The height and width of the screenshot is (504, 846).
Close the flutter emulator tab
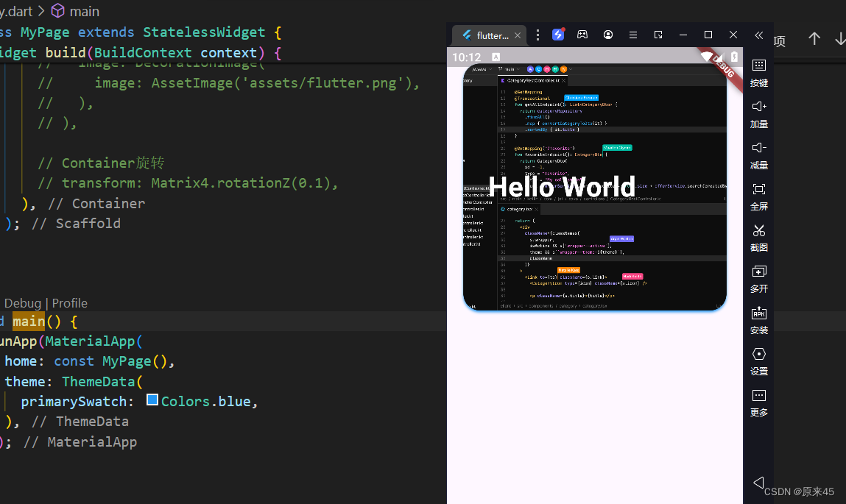point(518,35)
